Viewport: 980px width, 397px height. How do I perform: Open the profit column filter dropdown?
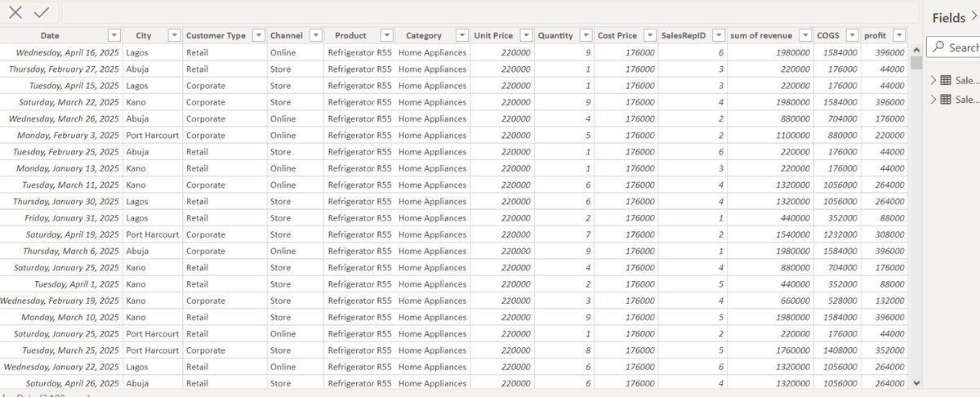(x=899, y=35)
